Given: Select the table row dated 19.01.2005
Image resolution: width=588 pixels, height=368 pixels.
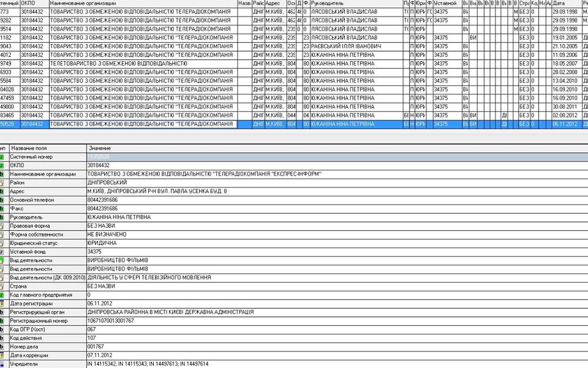Looking at the screenshot, I should coord(294,37).
